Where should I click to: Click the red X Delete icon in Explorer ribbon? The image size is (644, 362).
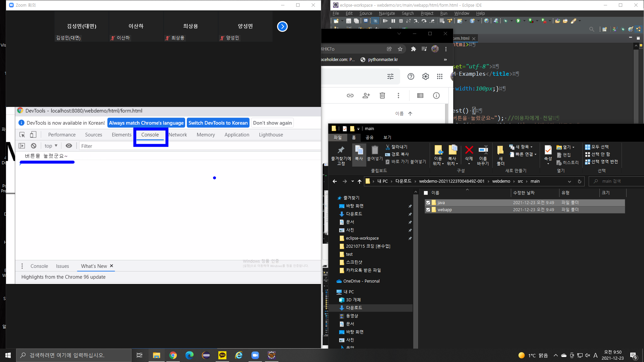pyautogui.click(x=469, y=150)
